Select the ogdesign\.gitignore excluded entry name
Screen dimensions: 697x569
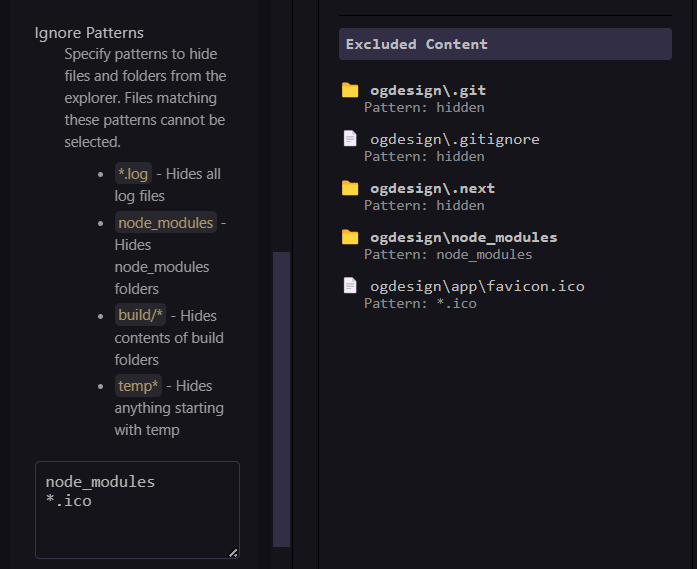[x=454, y=139]
